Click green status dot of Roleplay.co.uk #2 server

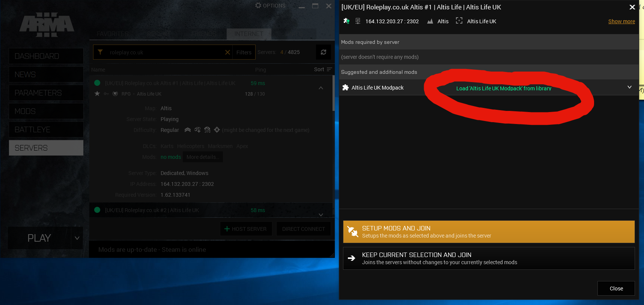[x=97, y=210]
